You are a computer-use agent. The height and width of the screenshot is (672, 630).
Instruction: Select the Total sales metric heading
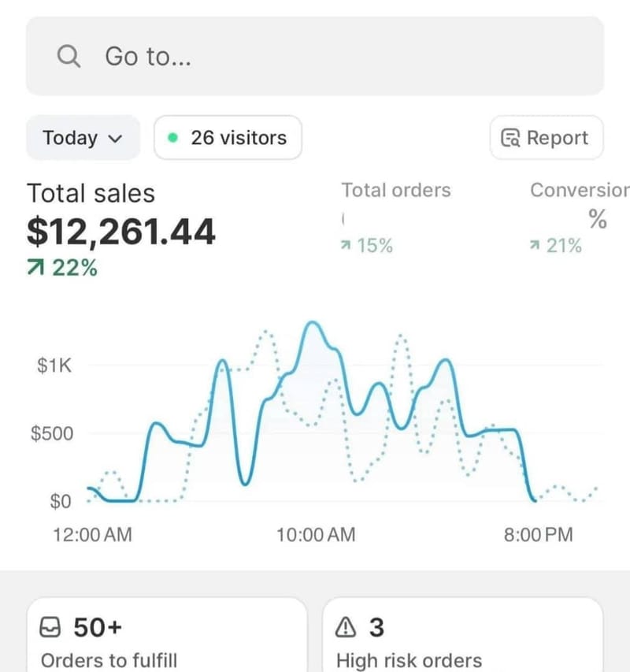pos(91,193)
